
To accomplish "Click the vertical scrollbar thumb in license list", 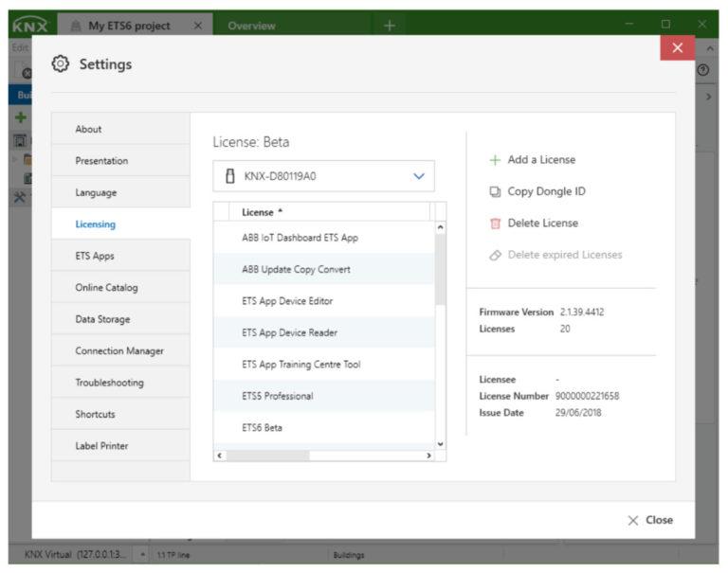I will pyautogui.click(x=440, y=269).
